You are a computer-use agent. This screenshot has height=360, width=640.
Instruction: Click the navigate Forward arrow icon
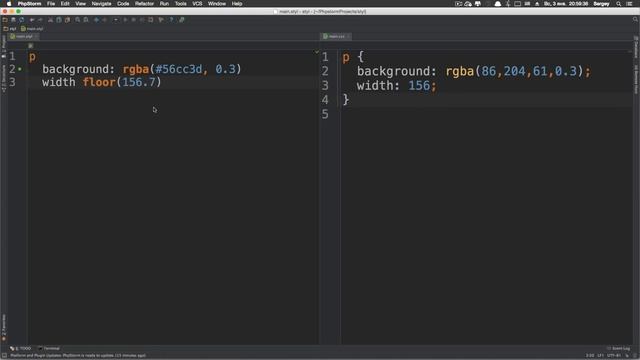tap(104, 20)
